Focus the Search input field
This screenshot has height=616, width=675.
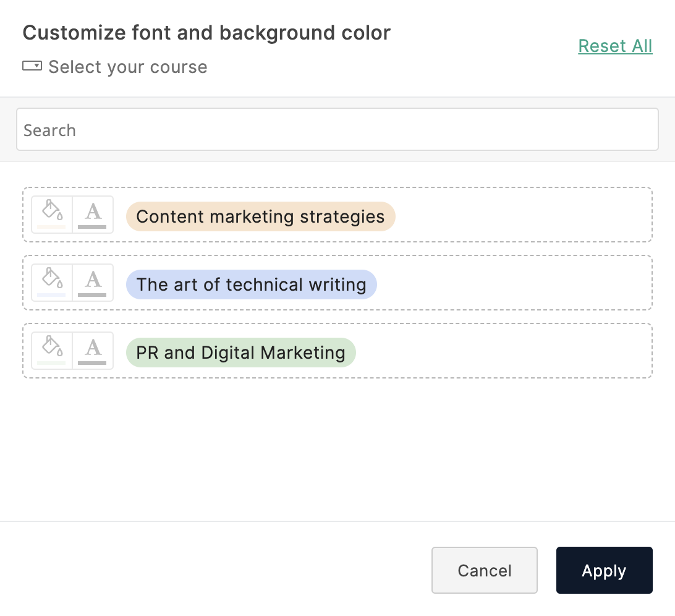pyautogui.click(x=337, y=130)
